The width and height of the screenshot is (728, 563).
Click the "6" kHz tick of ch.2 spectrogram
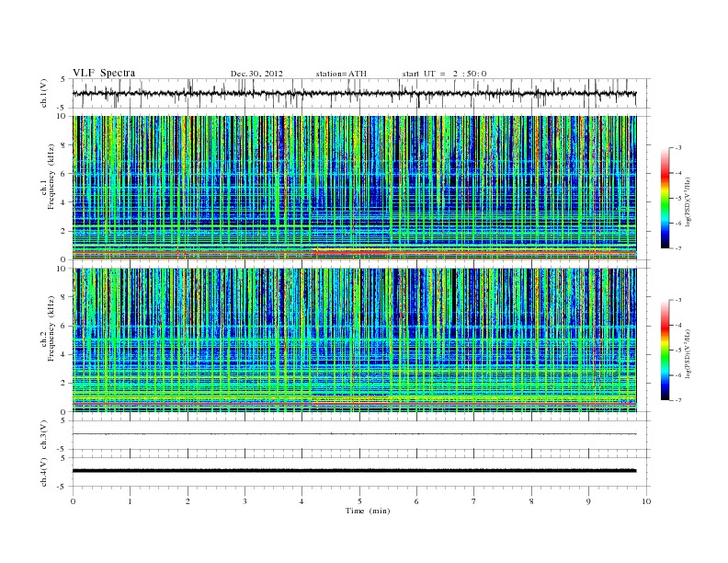coord(63,326)
